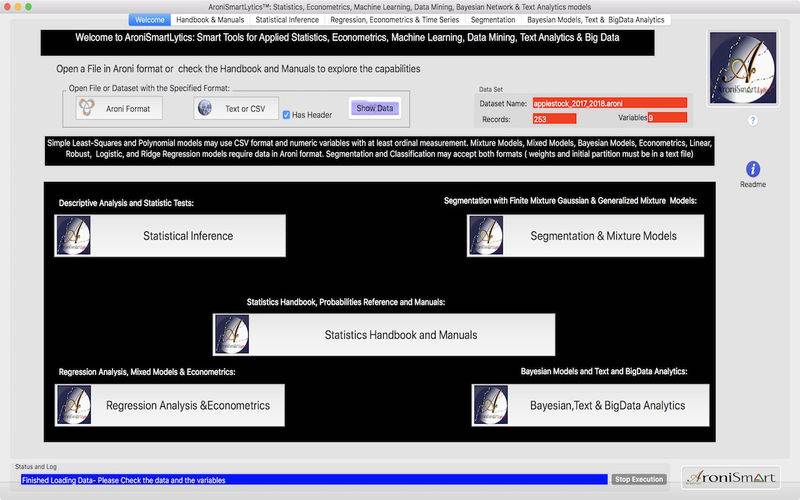Toggle the Has Header checkbox
Image resolution: width=800 pixels, height=500 pixels.
[286, 115]
